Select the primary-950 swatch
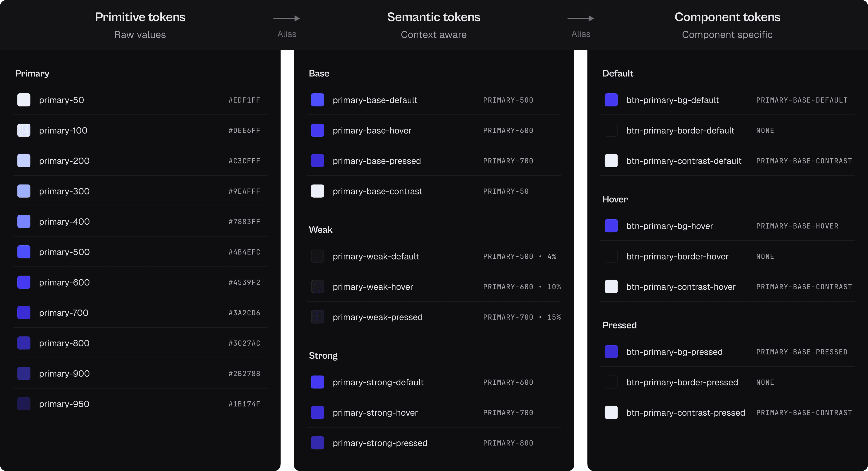The image size is (868, 471). (x=24, y=404)
